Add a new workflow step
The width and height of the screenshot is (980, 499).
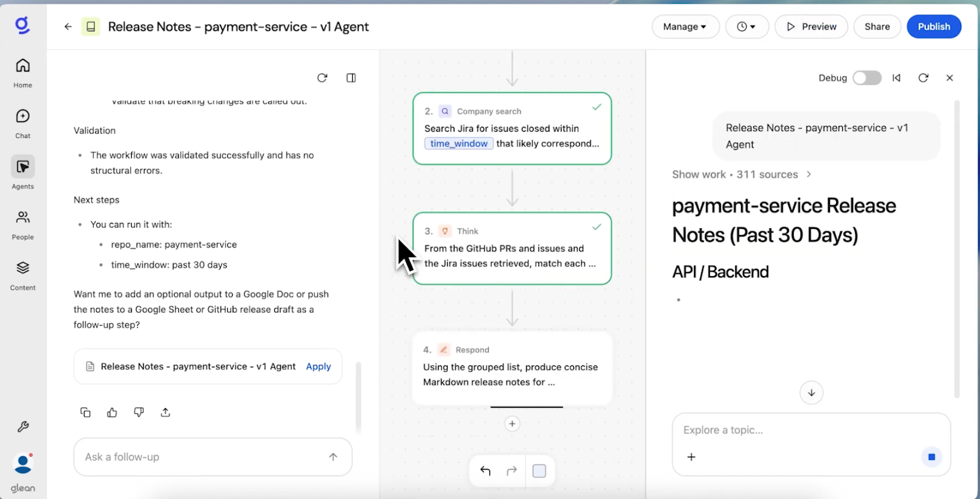click(x=512, y=424)
